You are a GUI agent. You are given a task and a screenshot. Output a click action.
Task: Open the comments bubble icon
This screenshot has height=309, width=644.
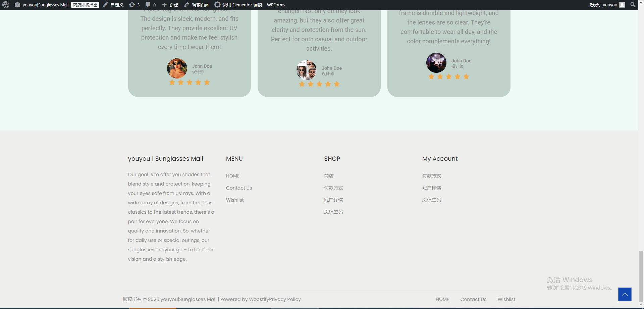point(148,5)
